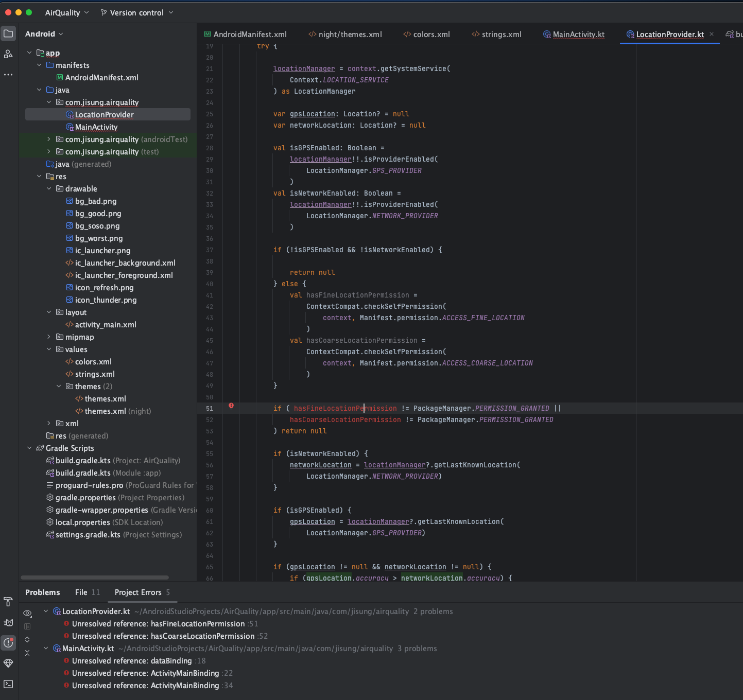The image size is (743, 700).
Task: Select the java (generated) folder
Action: tap(79, 164)
